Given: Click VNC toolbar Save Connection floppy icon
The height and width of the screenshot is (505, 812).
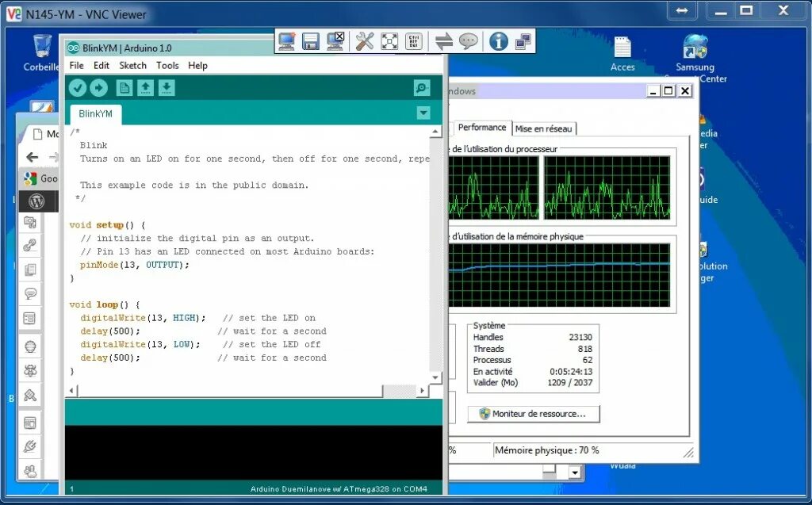Looking at the screenshot, I should (x=311, y=41).
